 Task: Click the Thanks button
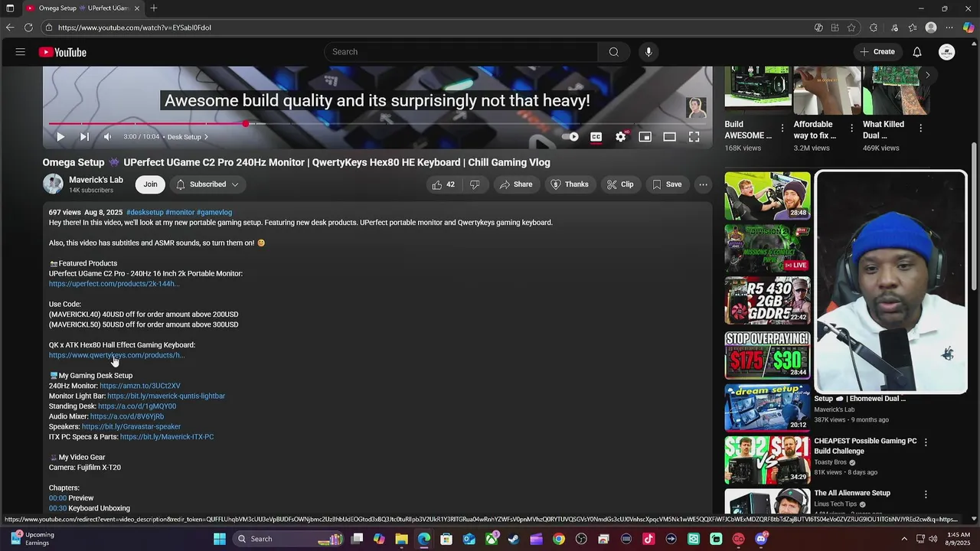(x=570, y=184)
